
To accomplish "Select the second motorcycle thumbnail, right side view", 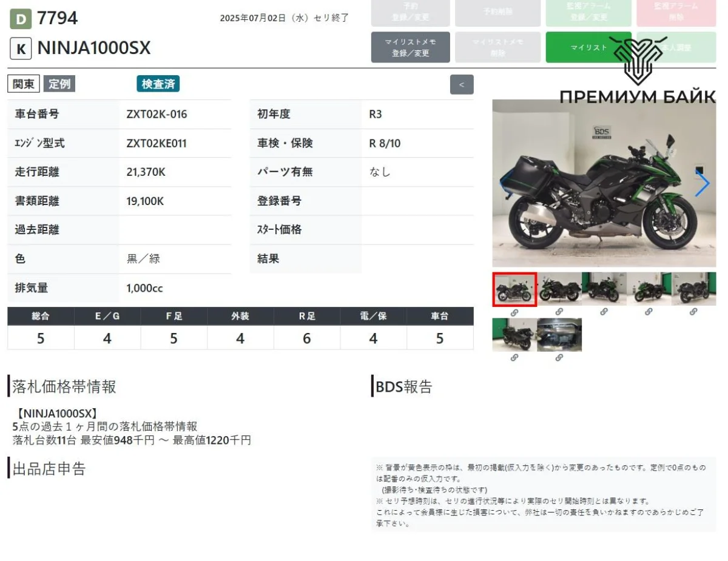I will pos(559,289).
